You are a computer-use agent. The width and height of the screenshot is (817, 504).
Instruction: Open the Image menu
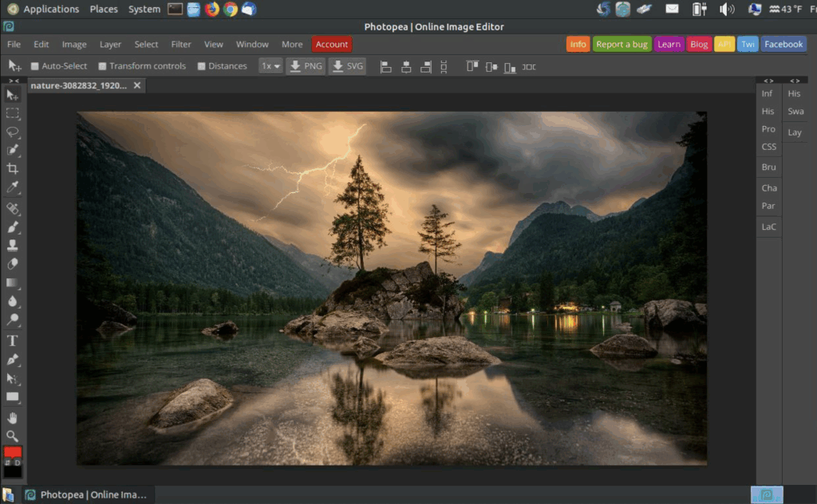click(x=74, y=45)
